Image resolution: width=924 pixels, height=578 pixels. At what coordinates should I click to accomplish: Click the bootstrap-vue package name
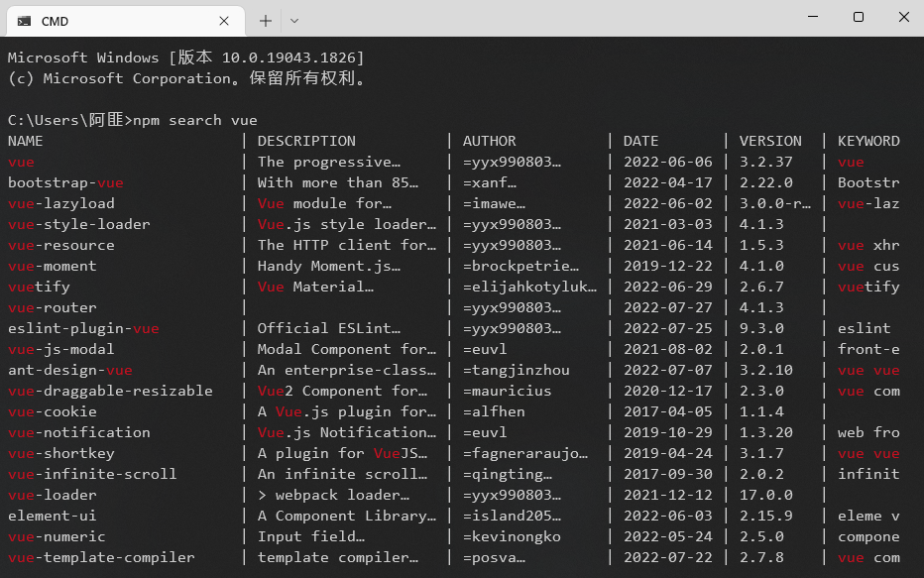(65, 182)
